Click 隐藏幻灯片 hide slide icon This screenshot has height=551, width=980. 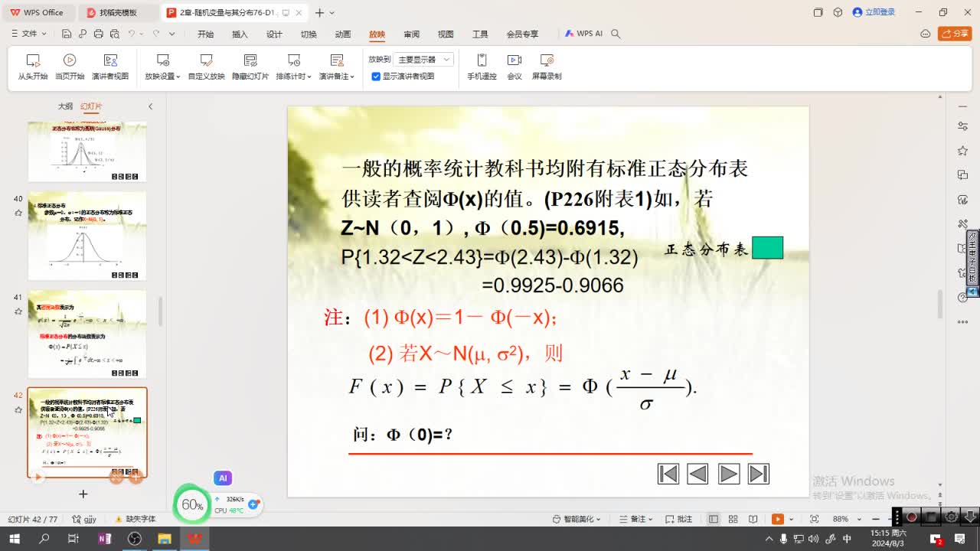click(250, 60)
